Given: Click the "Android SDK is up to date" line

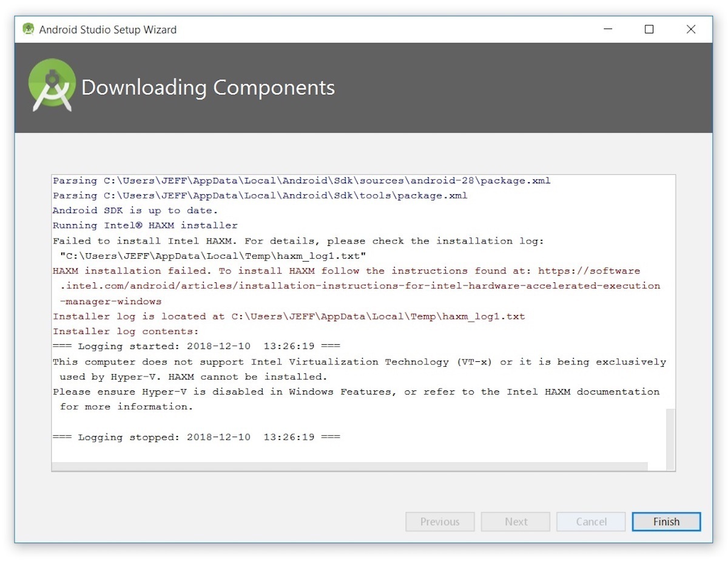Looking at the screenshot, I should 133,211.
